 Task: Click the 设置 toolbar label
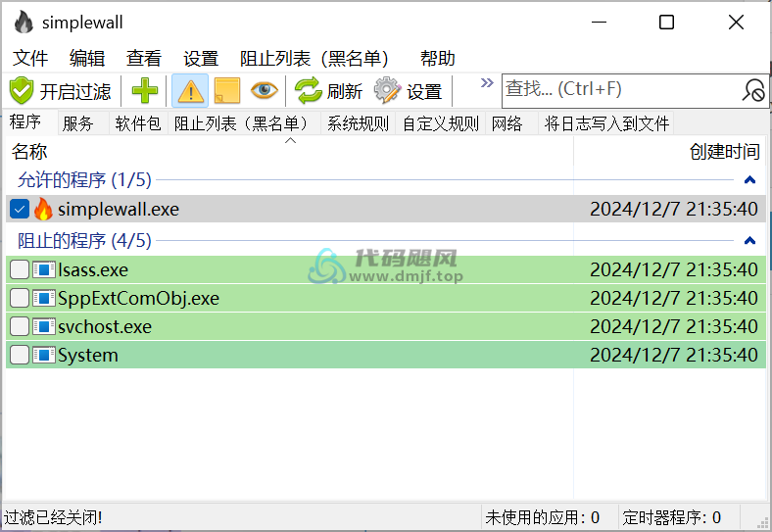pyautogui.click(x=424, y=92)
